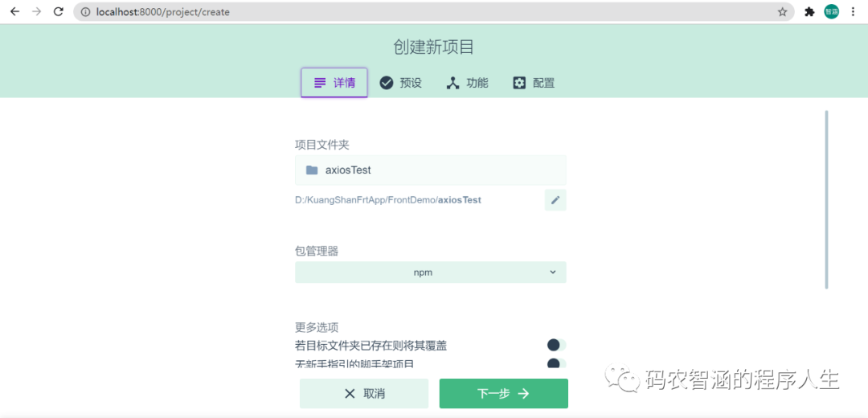Screen dimensions: 868x418
Task: Click the page vertical scrollbar
Action: tap(826, 200)
